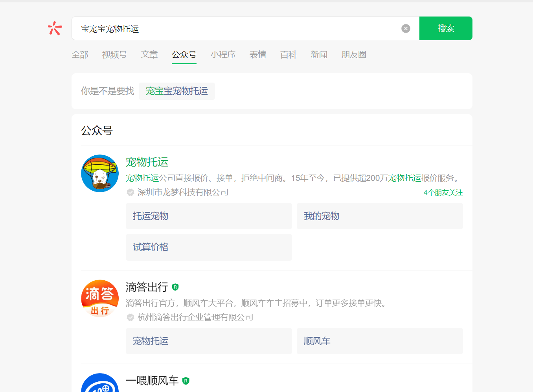The image size is (533, 392).
Task: Click the red WeChat Search logo icon
Action: click(55, 28)
